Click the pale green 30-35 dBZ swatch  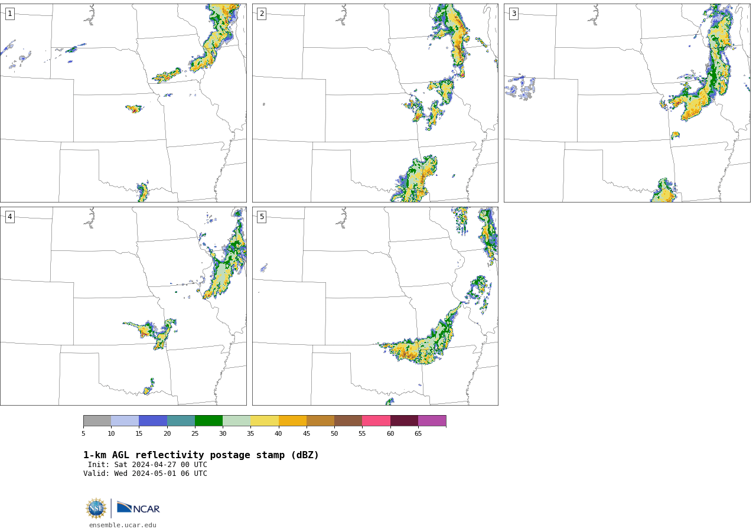click(237, 421)
